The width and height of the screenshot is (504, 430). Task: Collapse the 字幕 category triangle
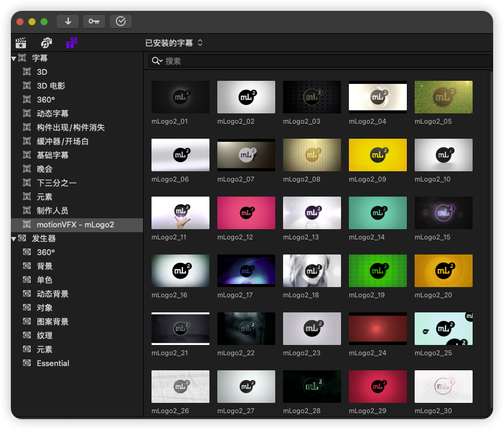pyautogui.click(x=13, y=58)
